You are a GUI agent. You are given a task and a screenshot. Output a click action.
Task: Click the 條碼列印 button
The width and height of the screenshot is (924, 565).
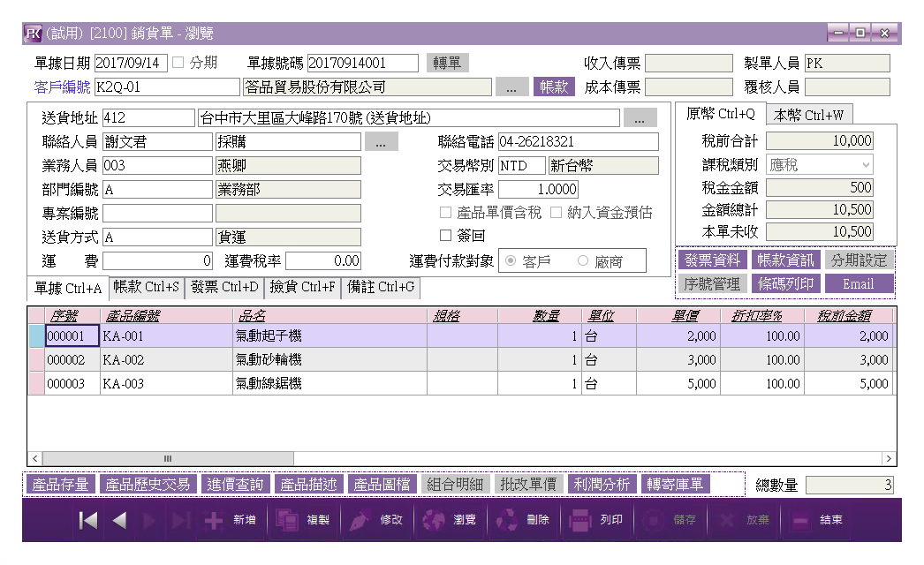tap(785, 284)
